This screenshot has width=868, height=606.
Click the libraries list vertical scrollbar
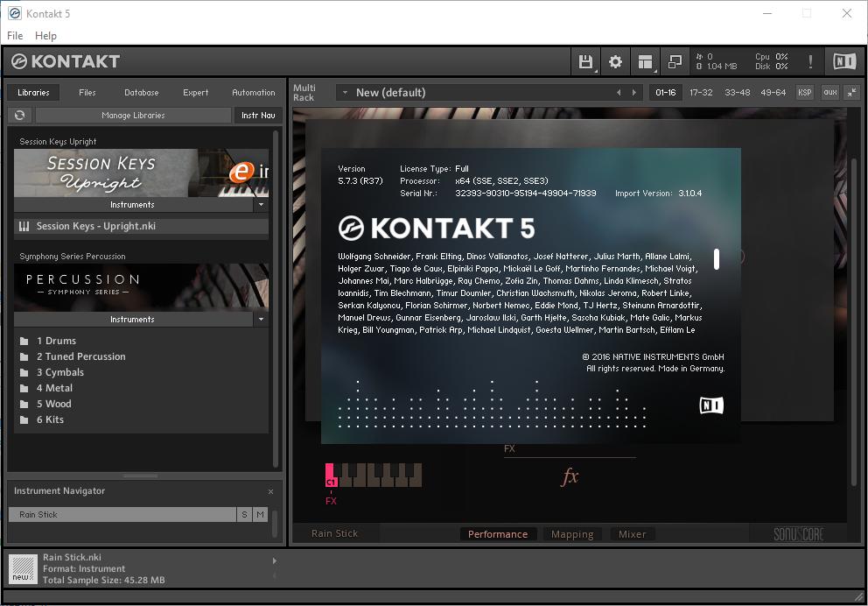pyautogui.click(x=276, y=299)
